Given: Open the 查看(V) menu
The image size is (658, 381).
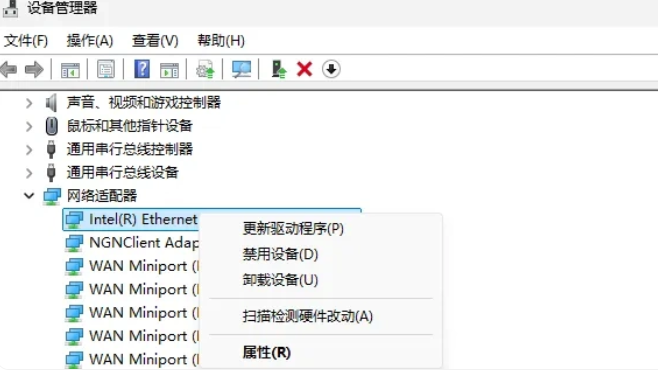Looking at the screenshot, I should (x=155, y=41).
